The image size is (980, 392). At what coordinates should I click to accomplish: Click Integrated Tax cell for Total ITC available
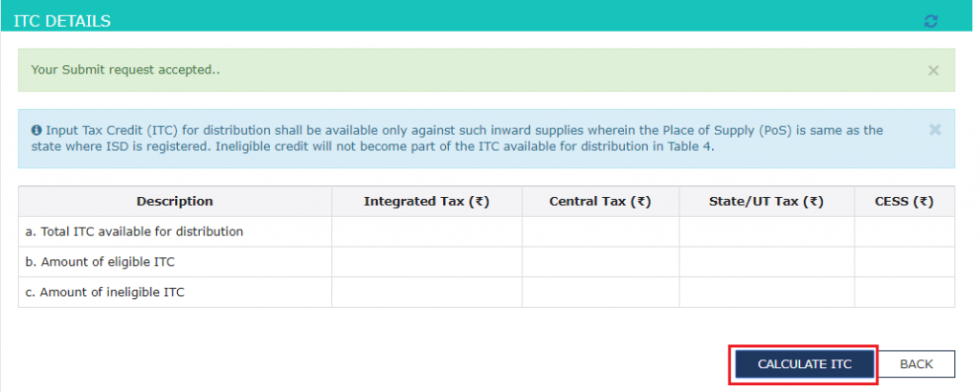(426, 231)
